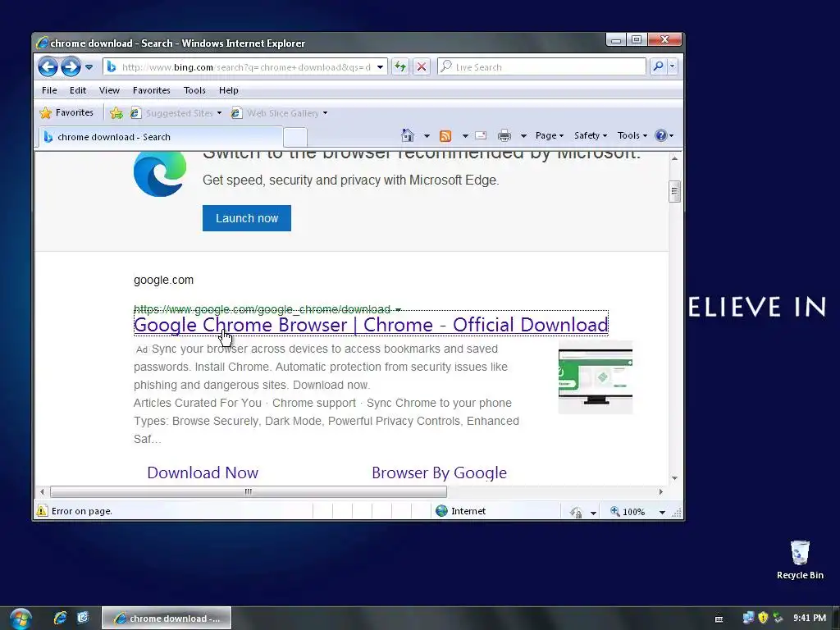Expand the feeds dropdown arrow
840x630 pixels.
point(465,135)
